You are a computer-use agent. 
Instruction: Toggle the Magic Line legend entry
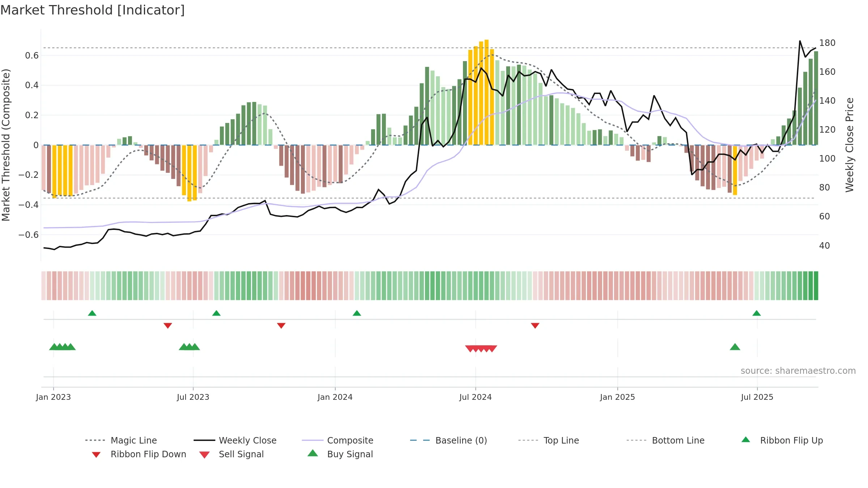click(x=121, y=440)
